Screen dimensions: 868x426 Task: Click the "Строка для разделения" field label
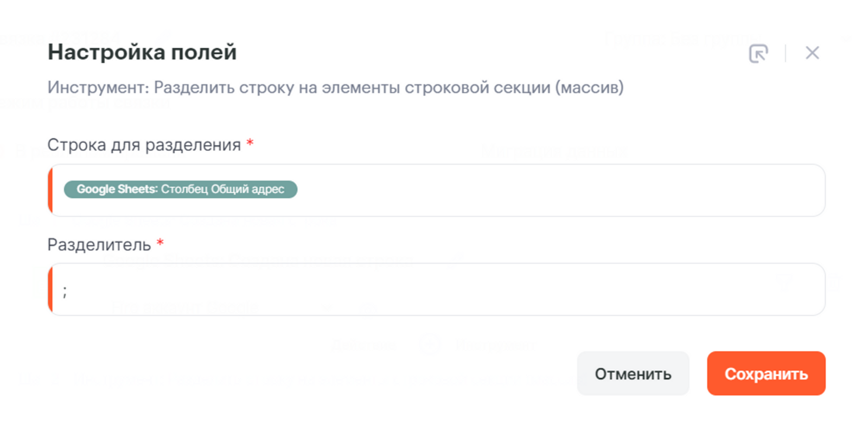point(144,145)
